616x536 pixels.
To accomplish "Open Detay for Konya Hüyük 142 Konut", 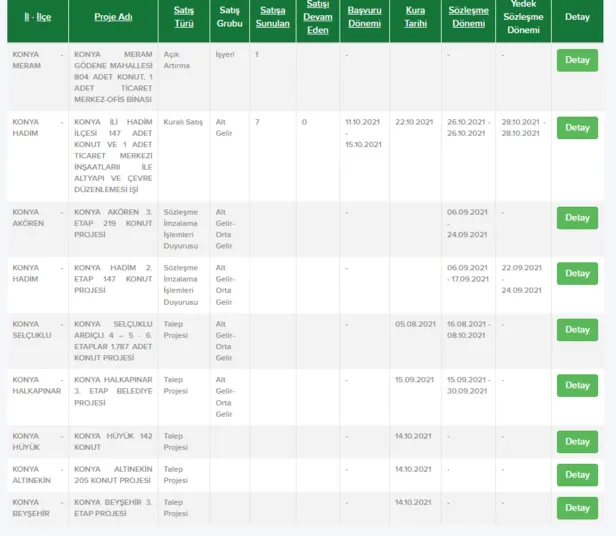I will (577, 442).
